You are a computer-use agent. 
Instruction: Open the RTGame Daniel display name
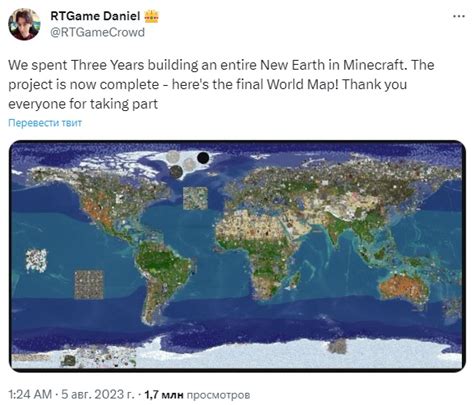tap(95, 16)
